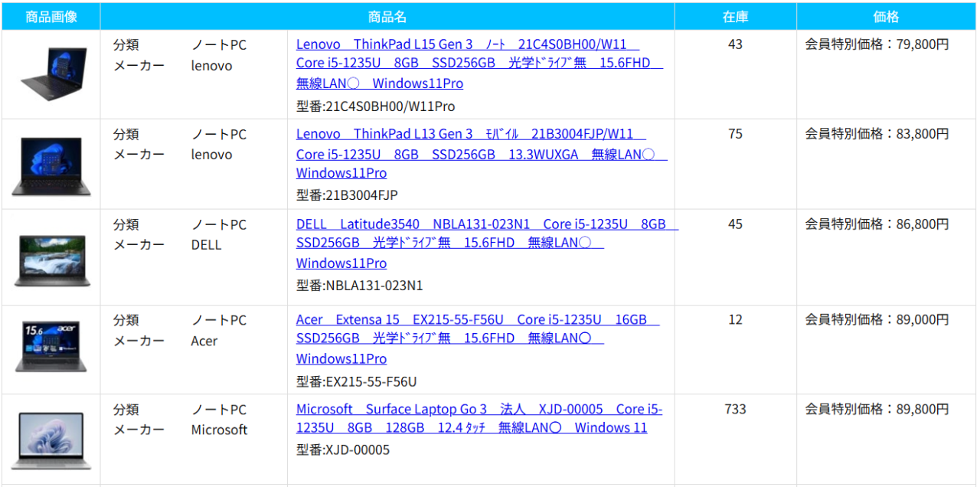Click lenovo maker in the ThinkPad L13 row
Image resolution: width=980 pixels, height=487 pixels.
tap(211, 155)
